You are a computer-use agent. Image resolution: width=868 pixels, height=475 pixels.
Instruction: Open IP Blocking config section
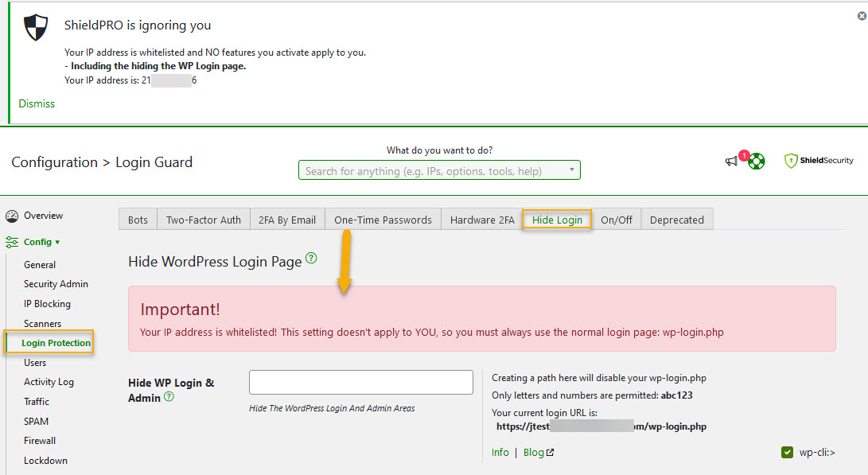point(47,304)
